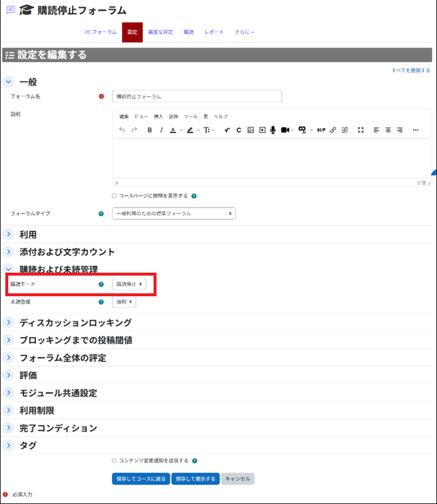Click the すべてを展開する link
The height and width of the screenshot is (504, 437).
click(410, 70)
